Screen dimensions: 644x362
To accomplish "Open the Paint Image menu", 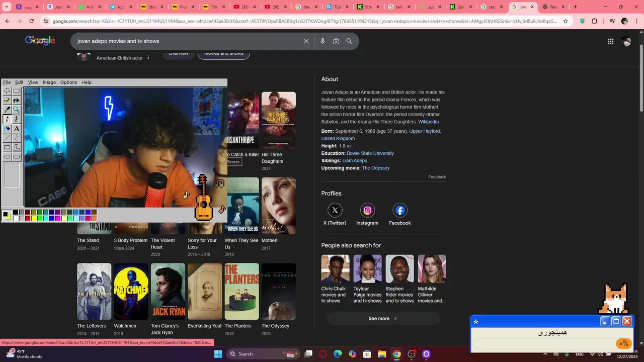I will pyautogui.click(x=49, y=82).
